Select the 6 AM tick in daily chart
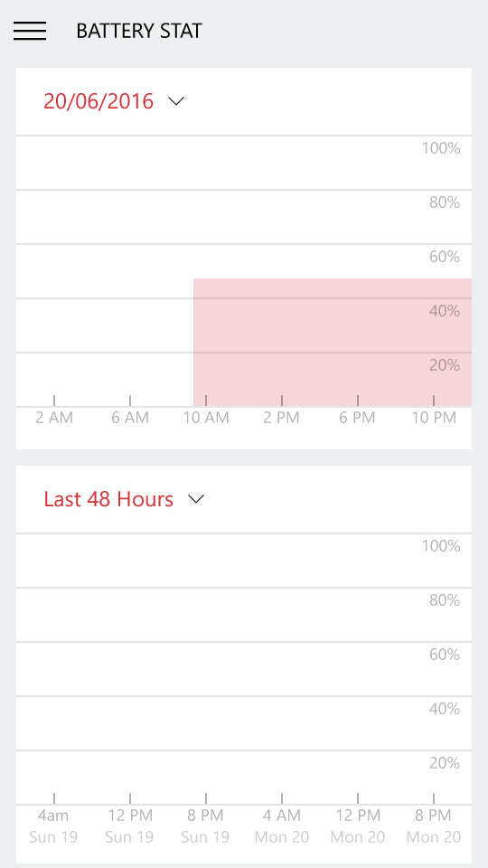488x868 pixels. coord(130,418)
